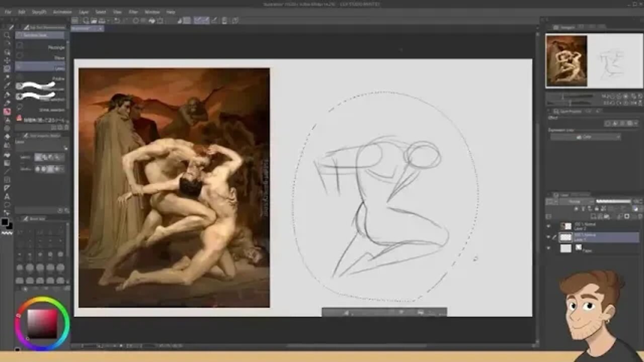Open the View menu
The width and height of the screenshot is (644, 362).
point(117,12)
